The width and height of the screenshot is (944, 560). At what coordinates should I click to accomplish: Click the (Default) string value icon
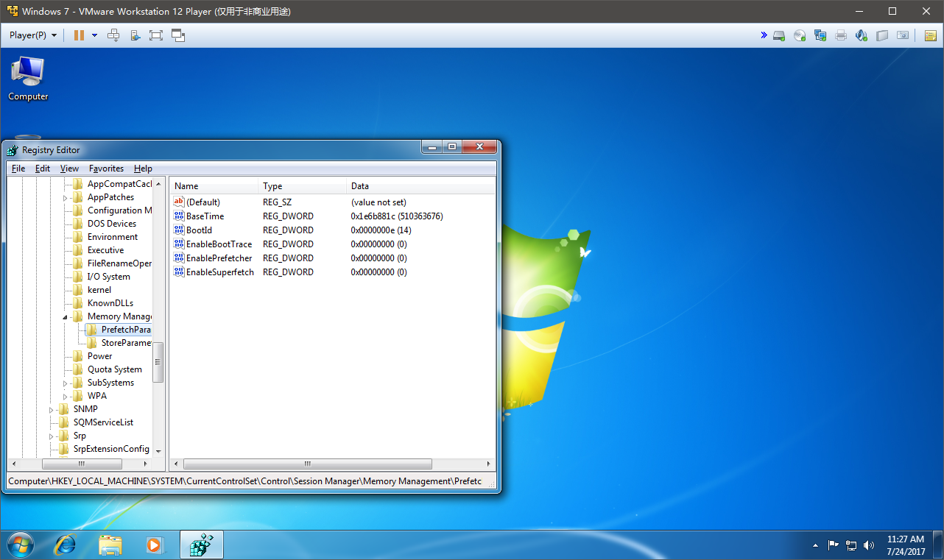tap(179, 202)
